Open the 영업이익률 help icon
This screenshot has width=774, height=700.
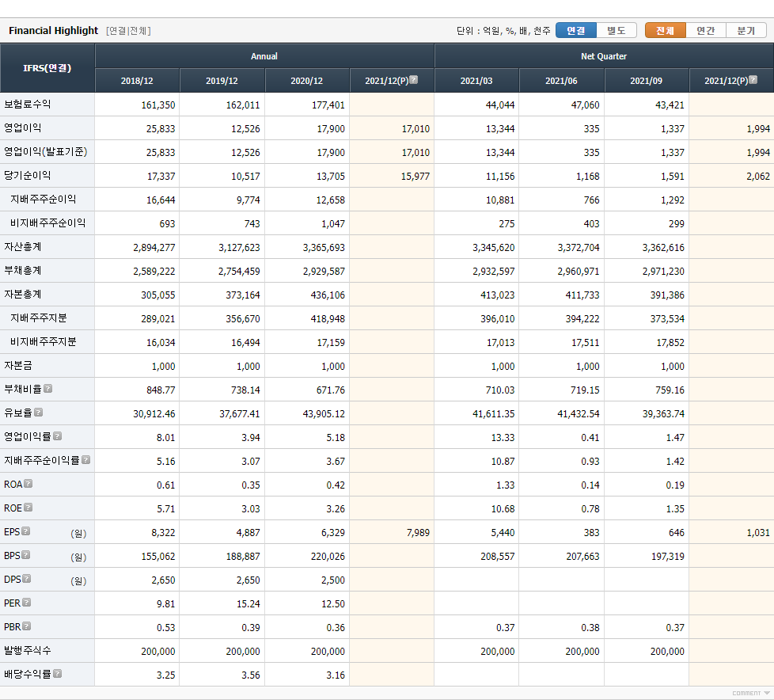click(x=57, y=436)
